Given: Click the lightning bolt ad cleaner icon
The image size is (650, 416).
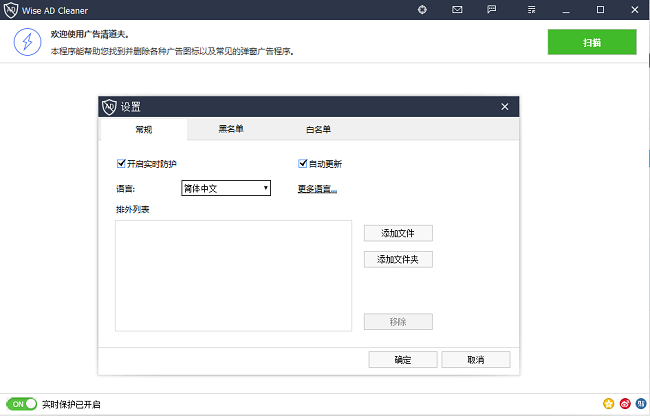Looking at the screenshot, I should coord(25,42).
